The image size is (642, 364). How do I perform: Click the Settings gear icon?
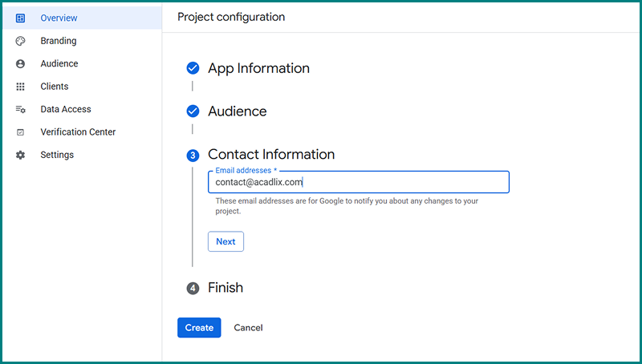[21, 155]
